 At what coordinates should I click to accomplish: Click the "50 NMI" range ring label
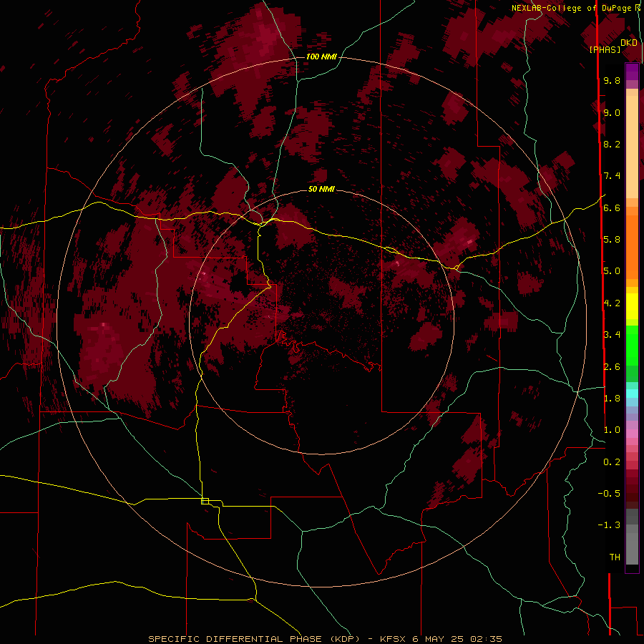321,189
